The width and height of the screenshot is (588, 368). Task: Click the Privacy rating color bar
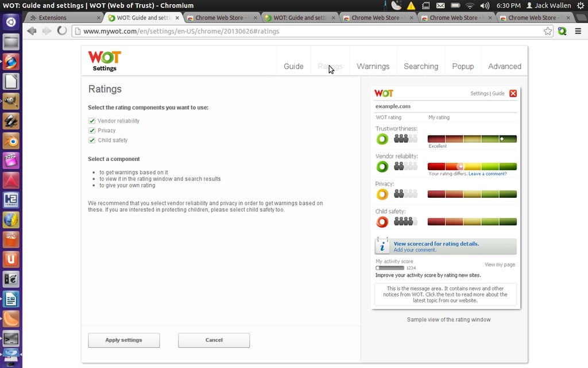click(x=472, y=194)
